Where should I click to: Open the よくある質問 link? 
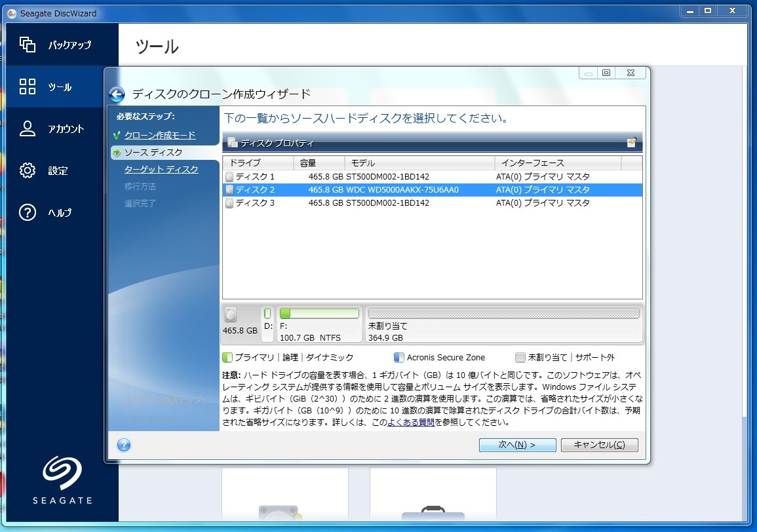(412, 423)
